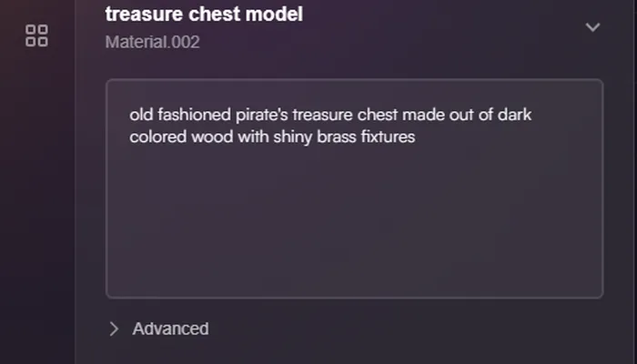
Task: Click the Advanced expander arrow
Action: pyautogui.click(x=114, y=329)
